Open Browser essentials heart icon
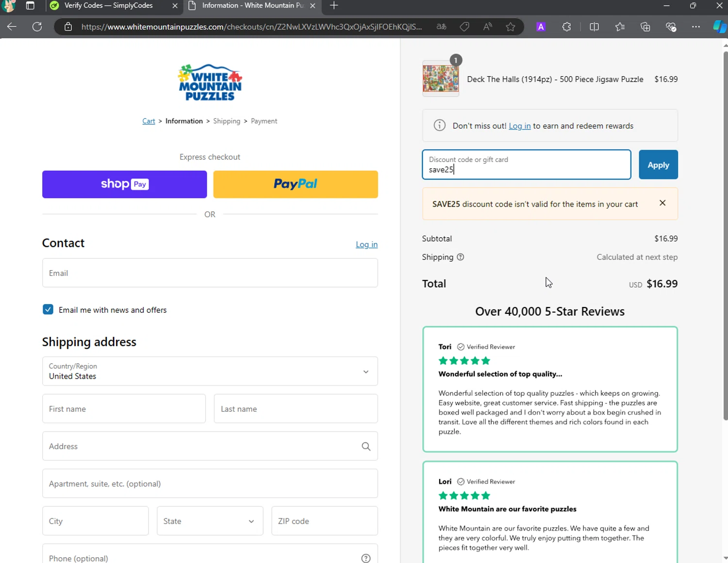Image resolution: width=728 pixels, height=563 pixels. [x=671, y=27]
